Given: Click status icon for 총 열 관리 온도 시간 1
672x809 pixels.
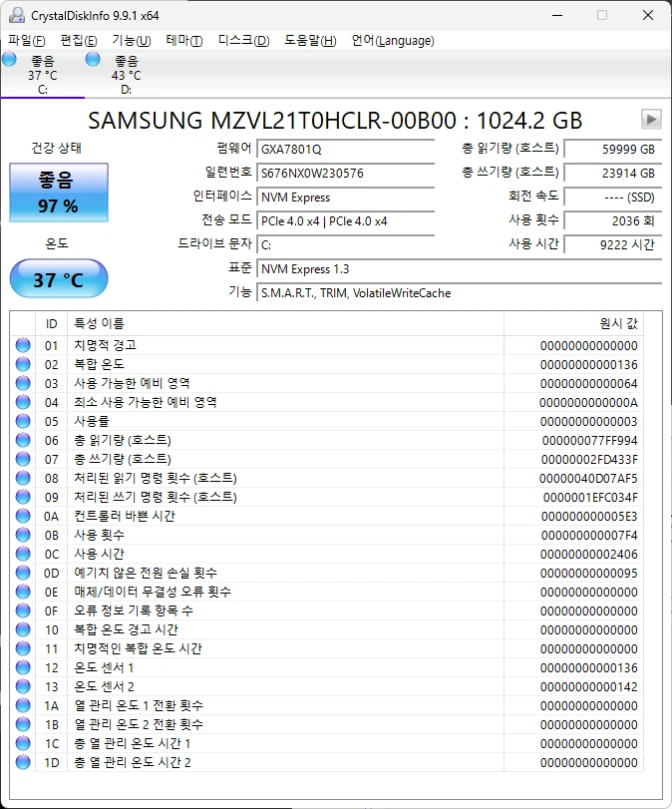Looking at the screenshot, I should (x=23, y=743).
